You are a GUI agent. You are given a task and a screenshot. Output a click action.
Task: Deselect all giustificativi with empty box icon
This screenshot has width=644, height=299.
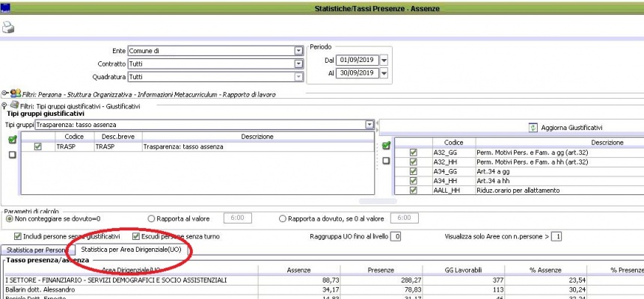click(386, 161)
